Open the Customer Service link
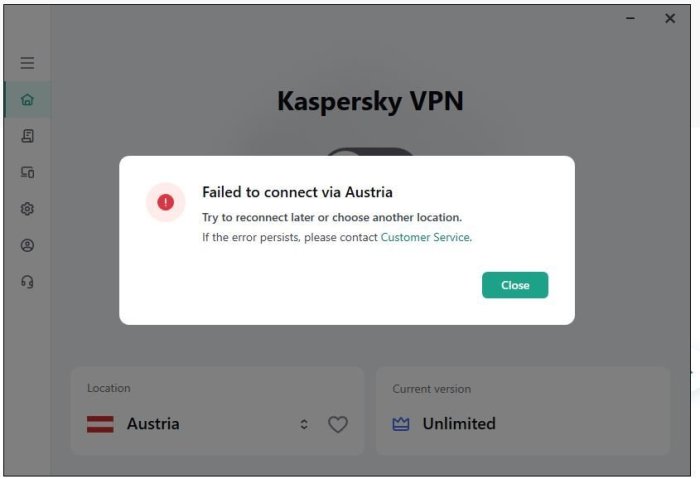Image resolution: width=700 pixels, height=479 pixels. click(x=425, y=238)
